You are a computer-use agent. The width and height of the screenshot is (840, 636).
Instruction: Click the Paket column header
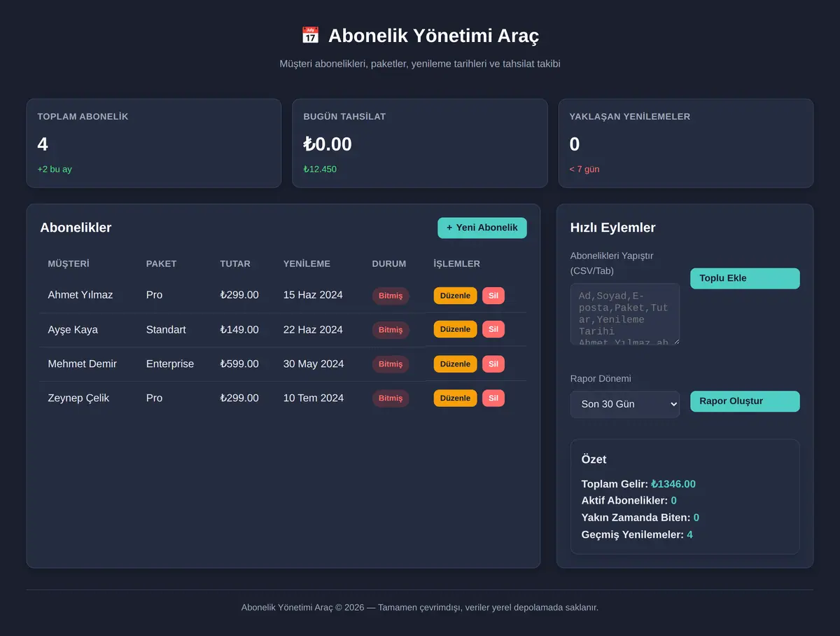point(161,264)
